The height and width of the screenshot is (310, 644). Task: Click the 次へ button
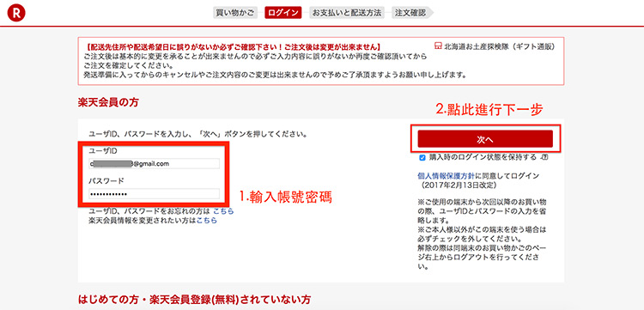(485, 139)
